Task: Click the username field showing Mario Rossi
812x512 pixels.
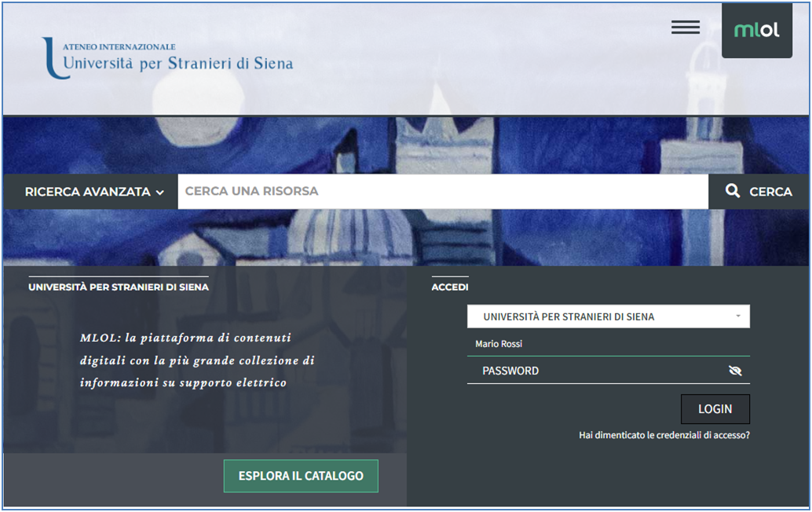Action: 608,344
